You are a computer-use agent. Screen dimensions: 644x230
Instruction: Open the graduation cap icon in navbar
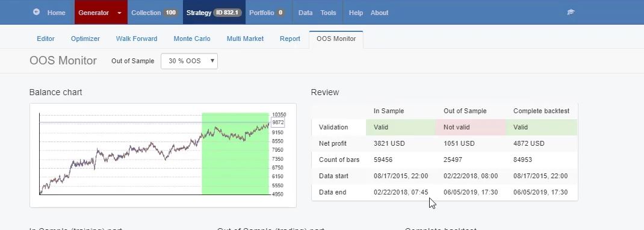click(571, 12)
